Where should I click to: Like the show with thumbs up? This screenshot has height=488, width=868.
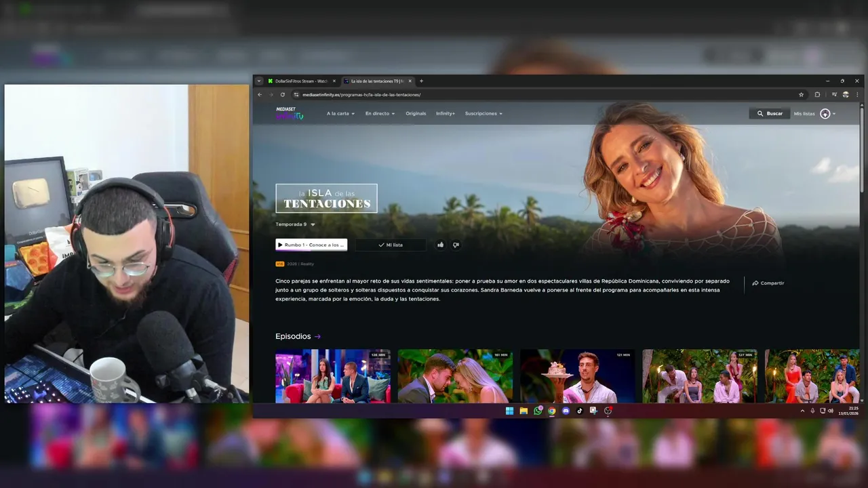tap(440, 245)
